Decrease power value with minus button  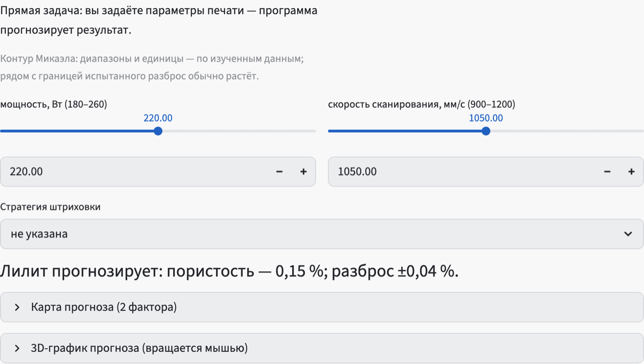click(279, 172)
